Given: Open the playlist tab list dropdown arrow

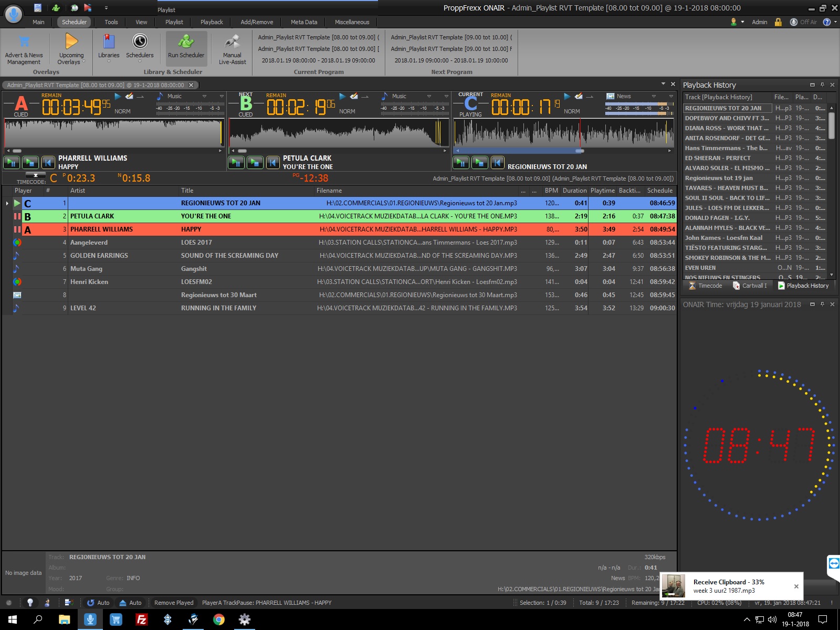Looking at the screenshot, I should click(x=664, y=84).
